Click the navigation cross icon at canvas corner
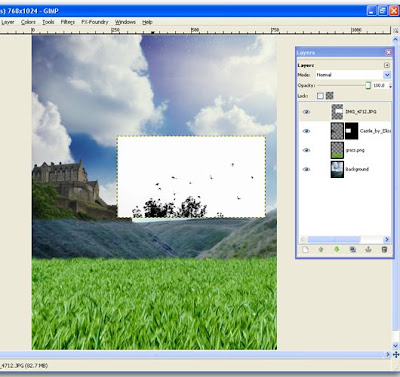 (396, 355)
